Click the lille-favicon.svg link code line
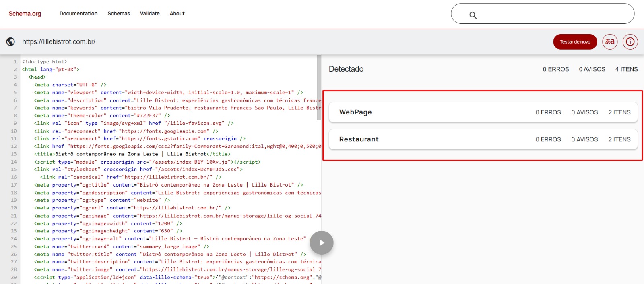644x284 pixels. pos(134,123)
